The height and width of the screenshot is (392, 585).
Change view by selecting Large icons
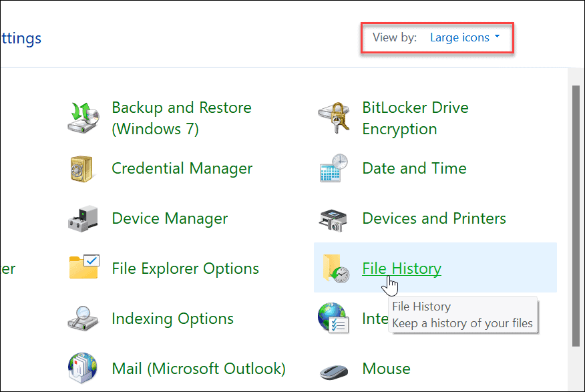(460, 37)
